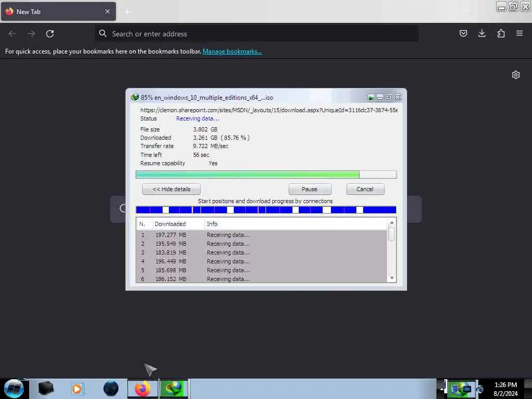The width and height of the screenshot is (532, 399).
Task: Click the IDM dialog's send-to-tray icon
Action: (371, 98)
